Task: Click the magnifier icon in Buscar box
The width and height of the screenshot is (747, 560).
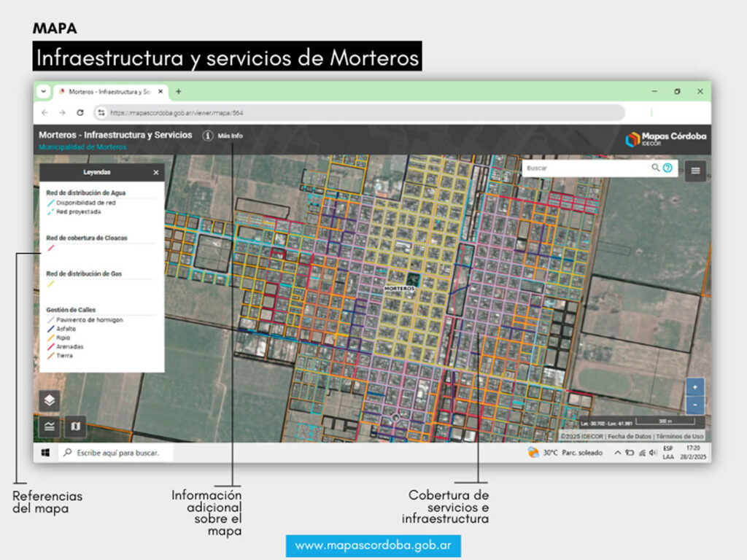Action: 655,168
